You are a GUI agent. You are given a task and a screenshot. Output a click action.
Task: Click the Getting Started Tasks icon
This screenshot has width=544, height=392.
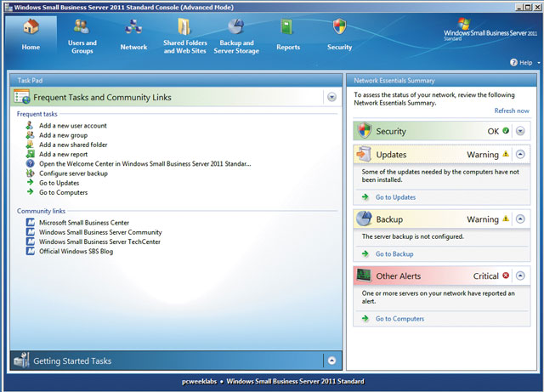coord(21,361)
